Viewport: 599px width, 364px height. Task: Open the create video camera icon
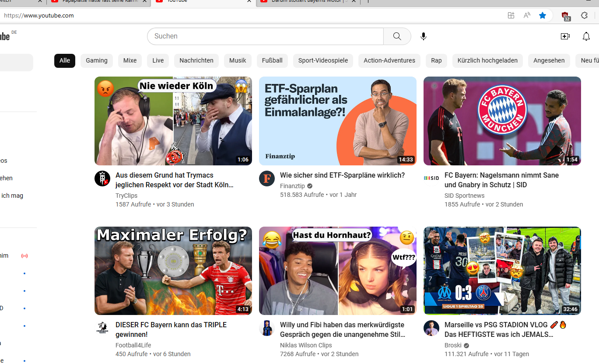[565, 36]
